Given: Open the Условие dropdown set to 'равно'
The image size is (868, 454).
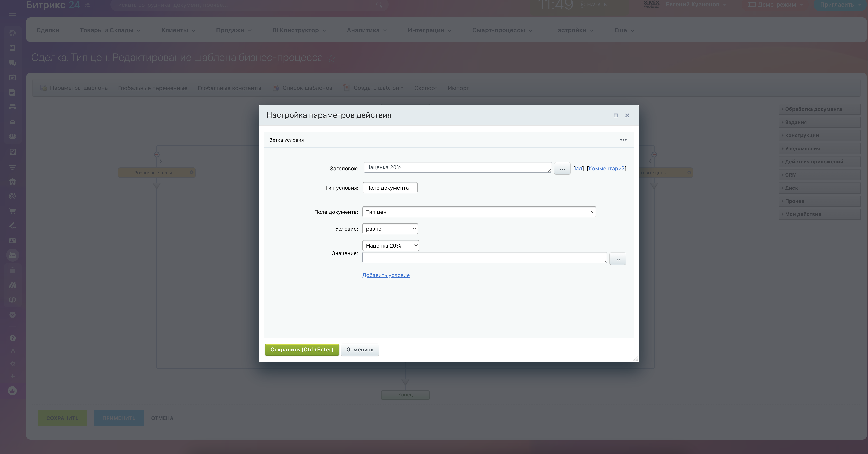Looking at the screenshot, I should point(390,229).
